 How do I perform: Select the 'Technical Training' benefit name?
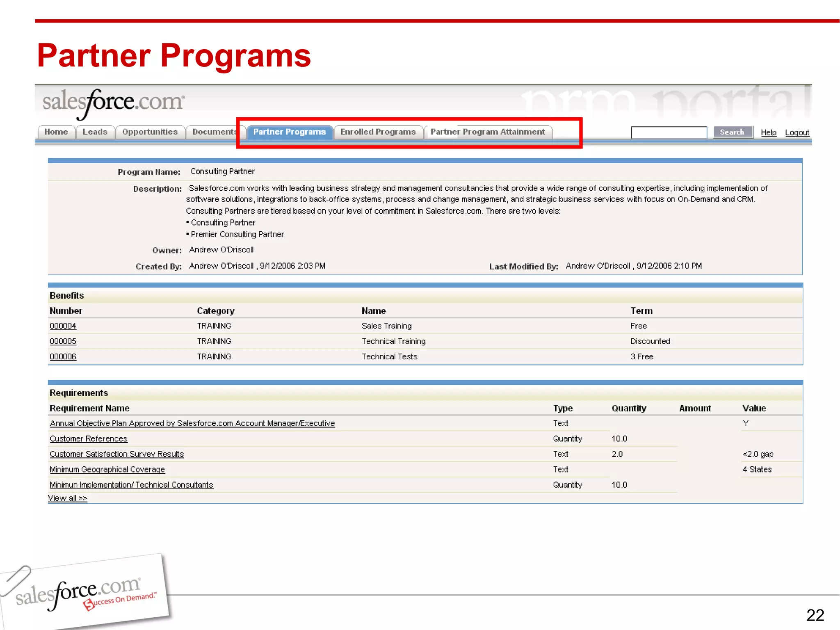point(394,341)
